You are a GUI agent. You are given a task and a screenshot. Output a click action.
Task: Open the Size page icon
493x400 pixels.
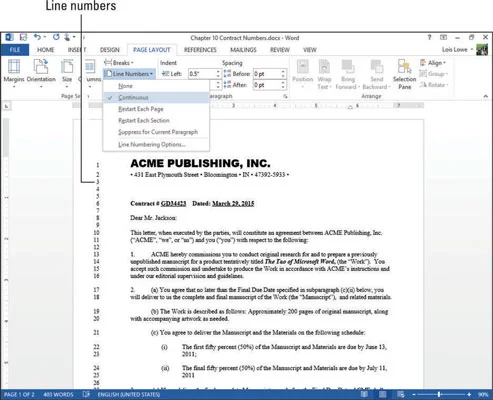point(67,66)
